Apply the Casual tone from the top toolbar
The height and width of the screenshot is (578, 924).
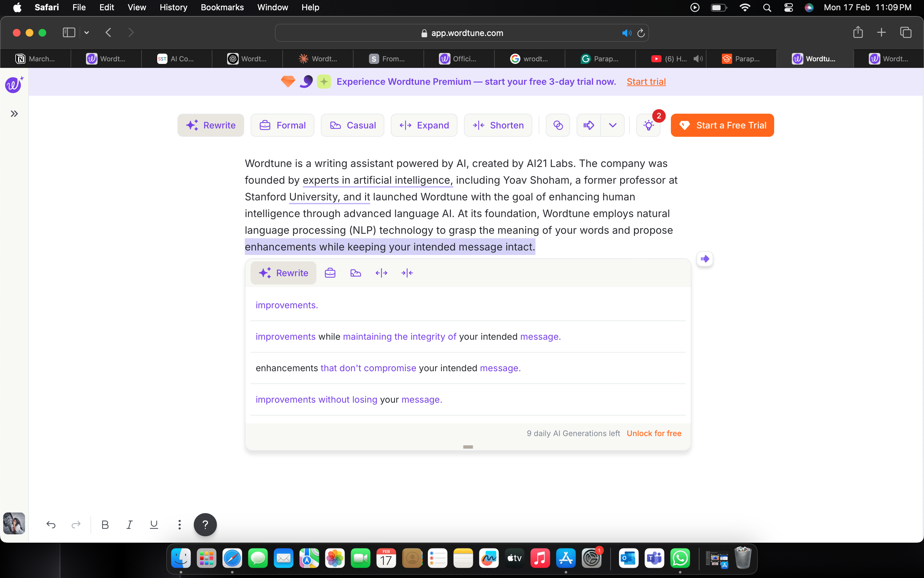pos(352,125)
